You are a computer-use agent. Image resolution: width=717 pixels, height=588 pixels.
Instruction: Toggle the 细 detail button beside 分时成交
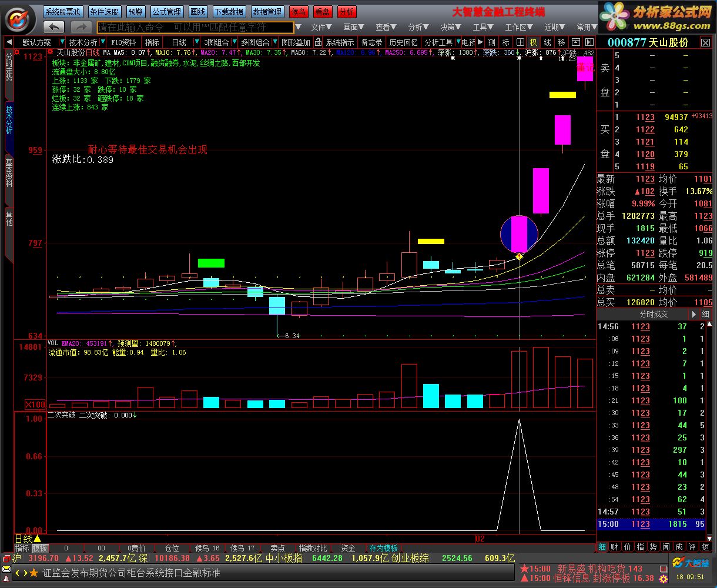coord(706,315)
